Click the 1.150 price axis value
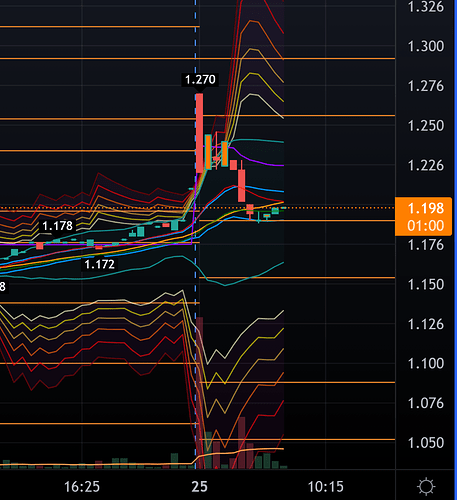This screenshot has width=457, height=500. (426, 284)
